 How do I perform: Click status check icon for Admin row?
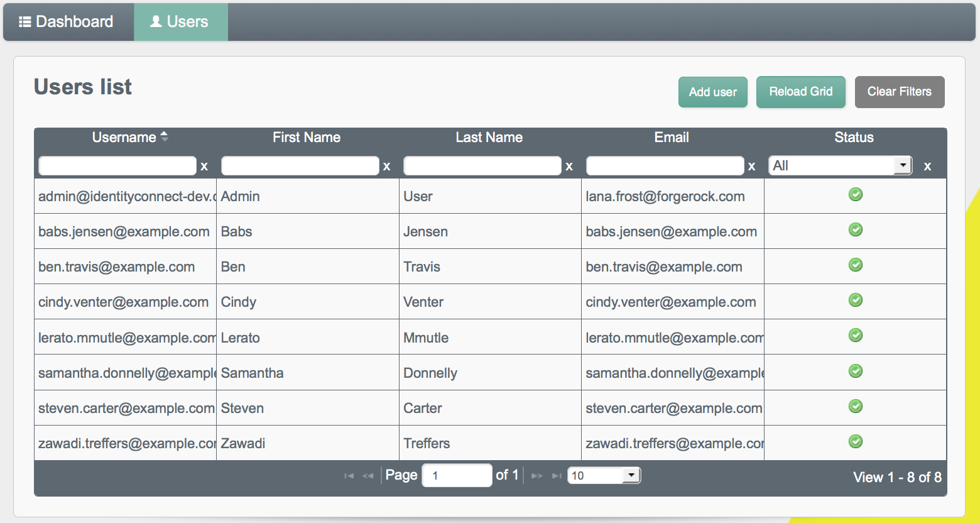856,194
